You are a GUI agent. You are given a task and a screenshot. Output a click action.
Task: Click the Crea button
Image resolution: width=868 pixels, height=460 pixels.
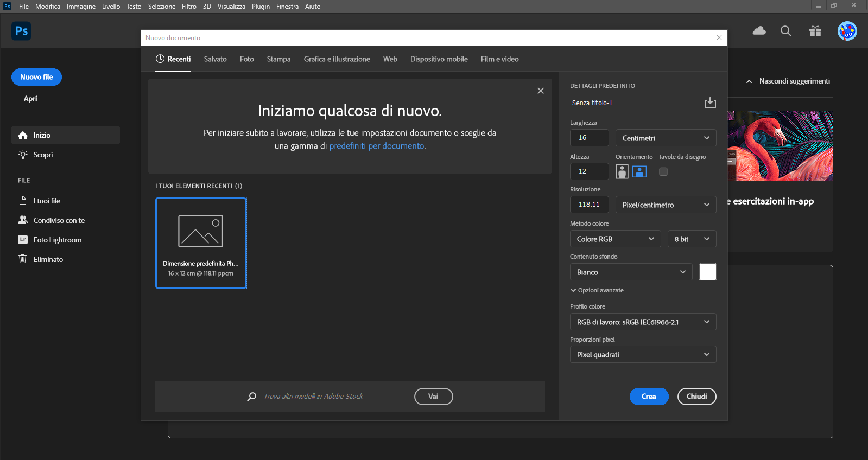click(649, 397)
